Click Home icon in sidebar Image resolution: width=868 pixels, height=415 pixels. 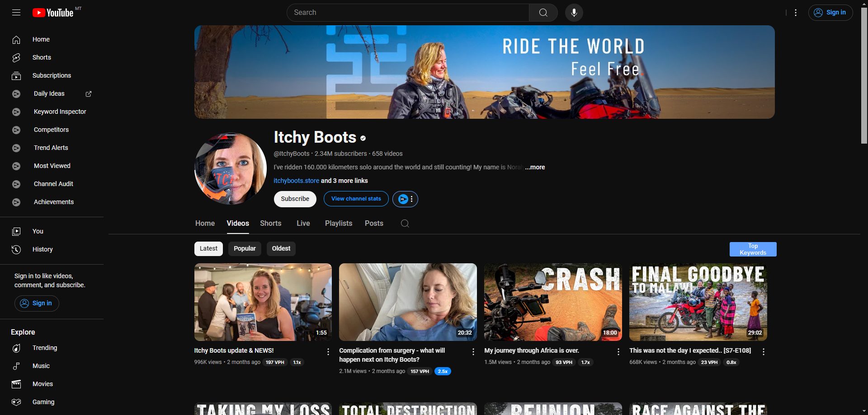tap(16, 40)
